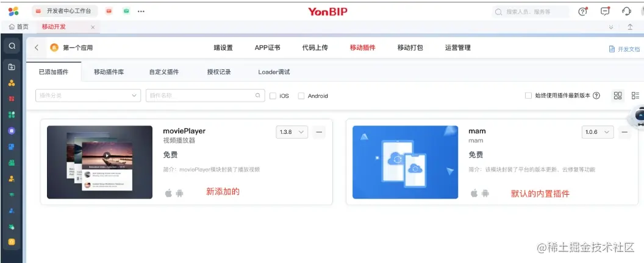
Task: Enable 始终使用插件最新版本 checkbox
Action: point(528,96)
